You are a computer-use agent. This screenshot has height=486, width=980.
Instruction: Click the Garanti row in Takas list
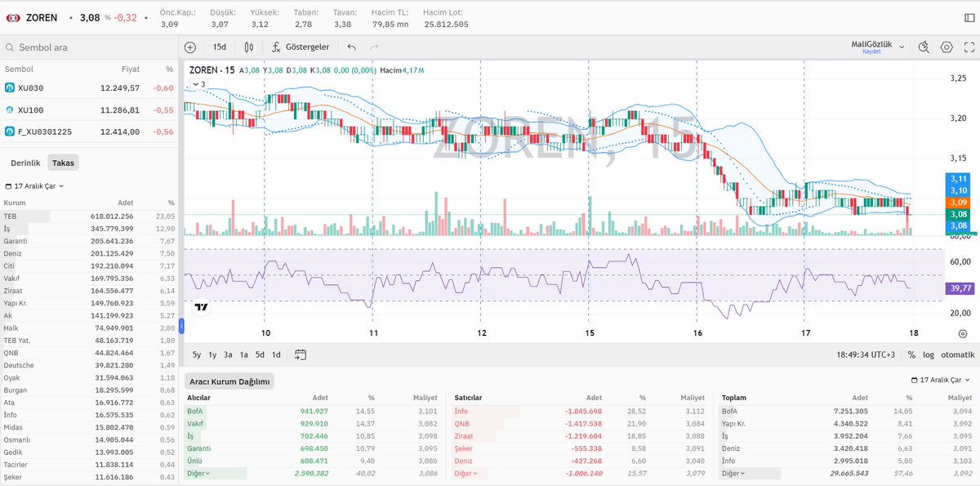coord(89,241)
